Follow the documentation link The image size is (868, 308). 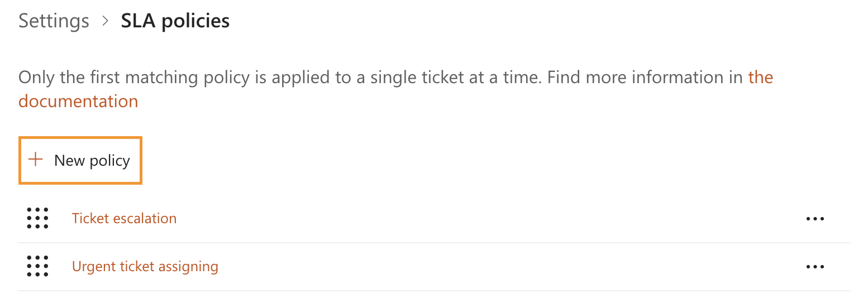78,101
